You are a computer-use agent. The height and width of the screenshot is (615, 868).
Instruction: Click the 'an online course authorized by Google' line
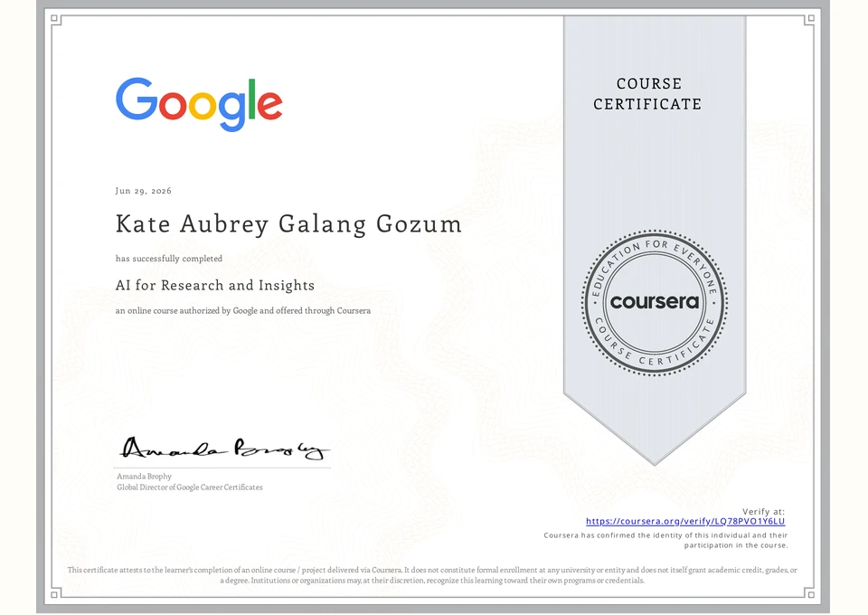243,310
